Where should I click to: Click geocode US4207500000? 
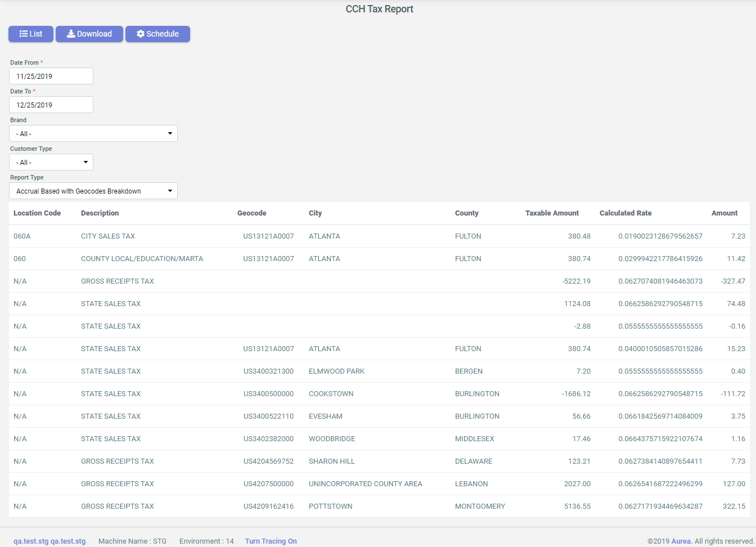click(x=268, y=484)
